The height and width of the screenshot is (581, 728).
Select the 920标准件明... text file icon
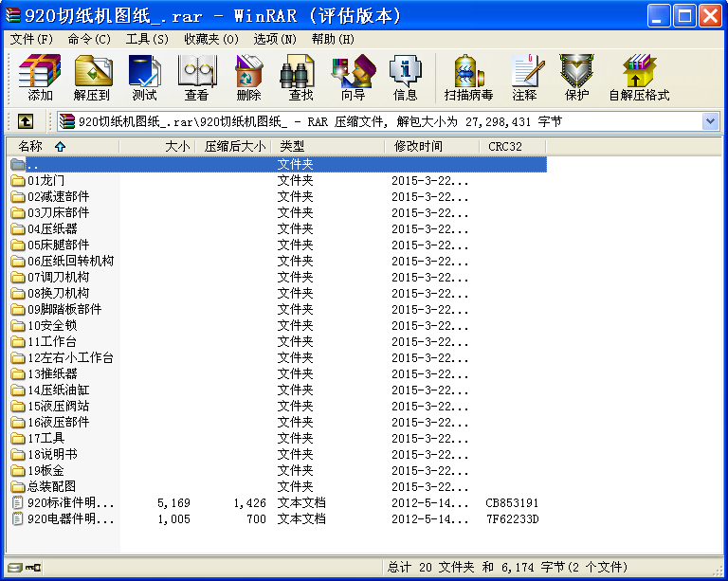point(17,502)
